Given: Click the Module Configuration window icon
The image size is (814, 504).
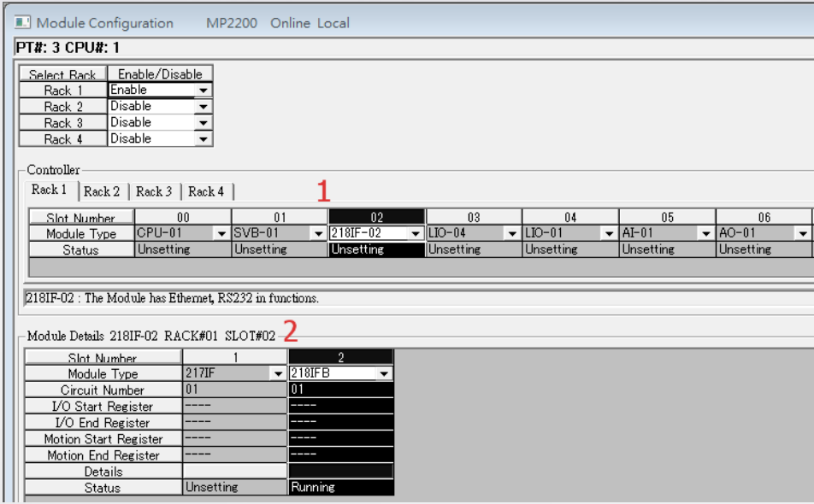Looking at the screenshot, I should pos(22,22).
